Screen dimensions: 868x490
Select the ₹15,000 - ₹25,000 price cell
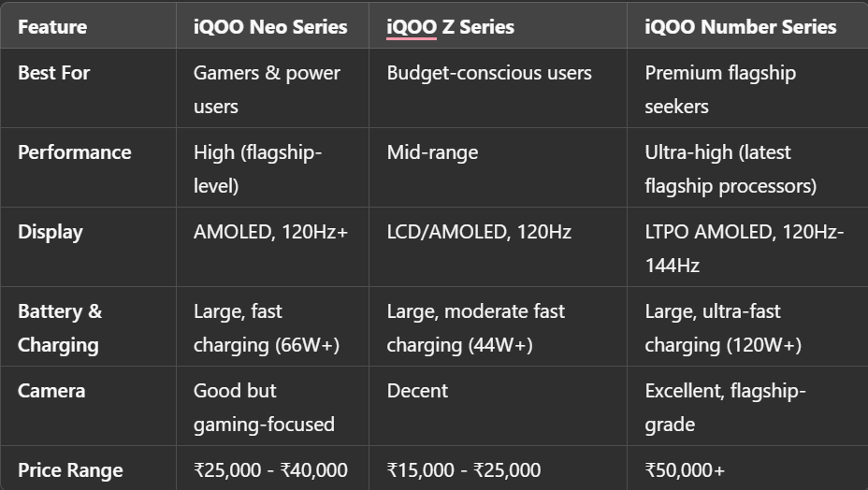click(464, 469)
